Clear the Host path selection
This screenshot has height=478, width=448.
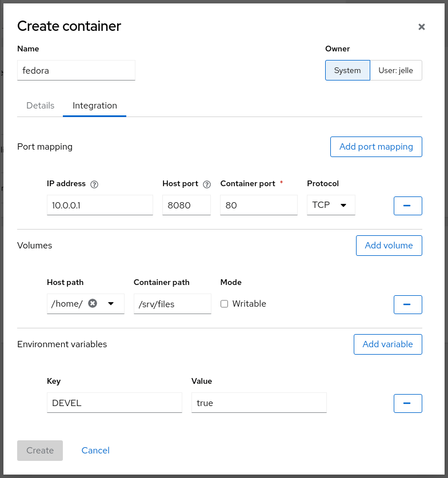pyautogui.click(x=93, y=304)
